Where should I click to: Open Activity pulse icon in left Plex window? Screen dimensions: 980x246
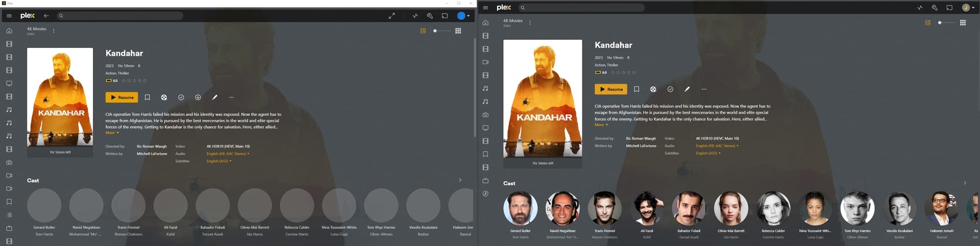pyautogui.click(x=415, y=16)
